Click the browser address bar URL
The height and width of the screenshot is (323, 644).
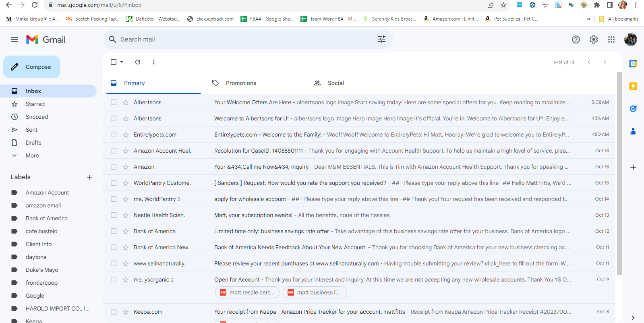99,5
